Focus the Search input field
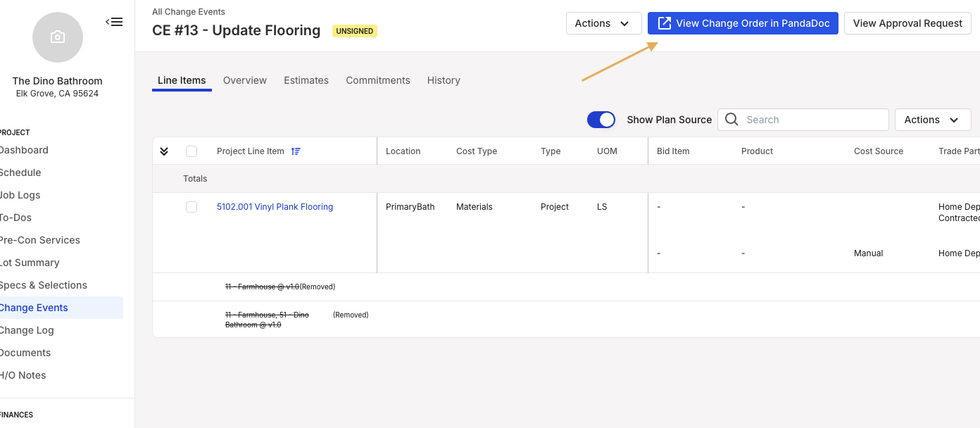The image size is (980, 428). 803,120
